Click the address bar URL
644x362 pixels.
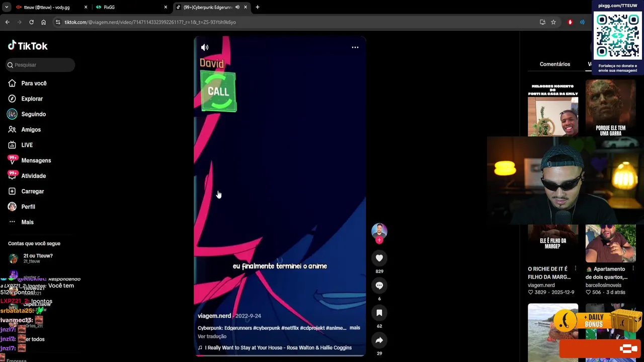tap(150, 22)
